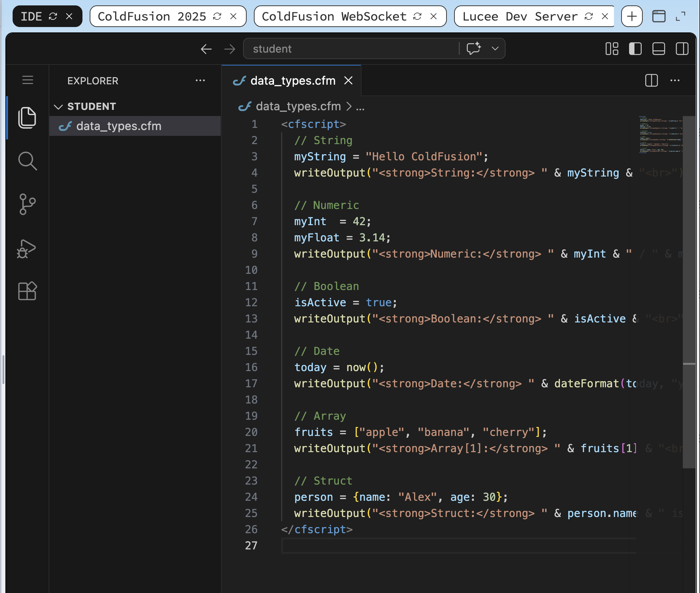Open the Run and Debug view
Image resolution: width=700 pixels, height=593 pixels.
pos(27,249)
